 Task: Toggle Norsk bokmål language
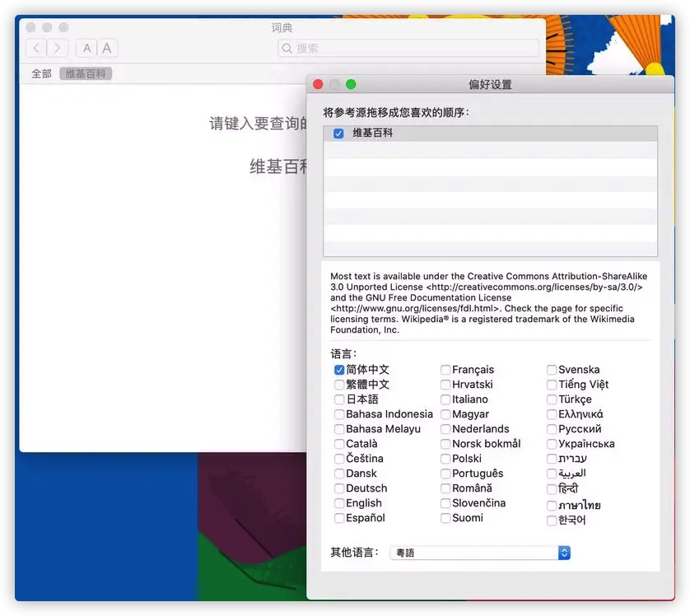tap(445, 444)
